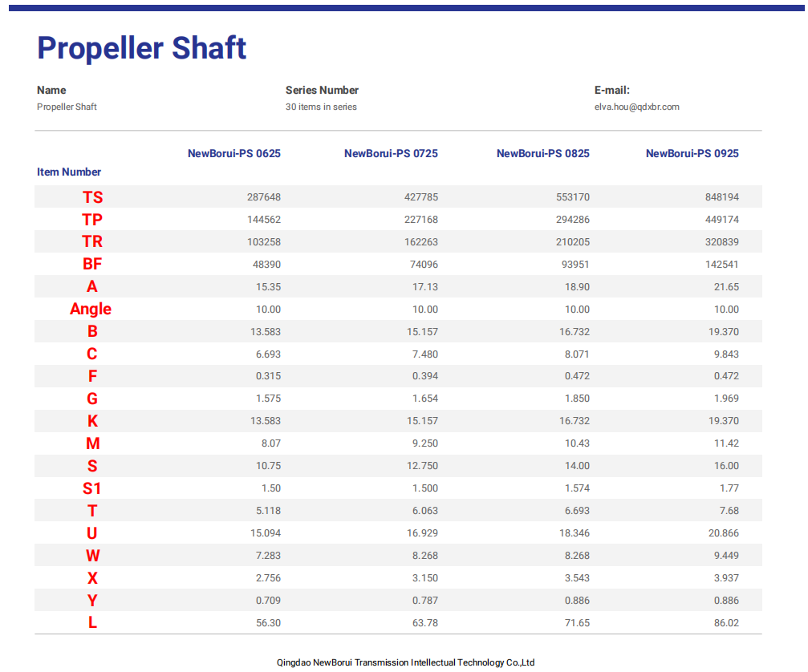Click the Qingdao NewBorui footer company name
The width and height of the screenshot is (808, 672).
(405, 662)
